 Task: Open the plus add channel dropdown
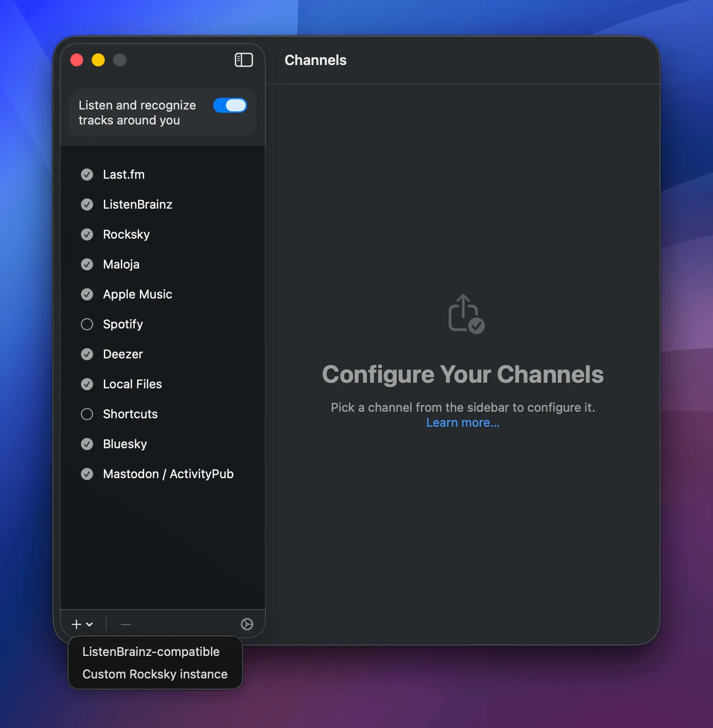(x=82, y=624)
